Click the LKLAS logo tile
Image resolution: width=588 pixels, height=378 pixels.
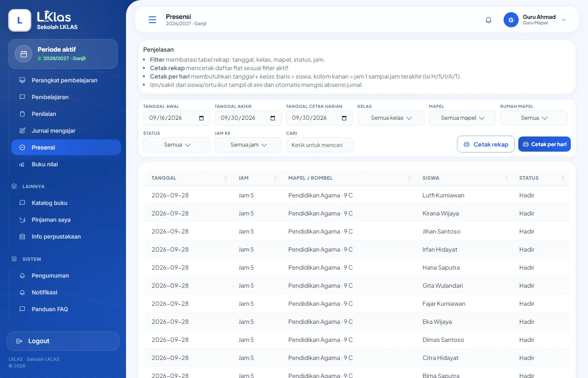coord(20,20)
